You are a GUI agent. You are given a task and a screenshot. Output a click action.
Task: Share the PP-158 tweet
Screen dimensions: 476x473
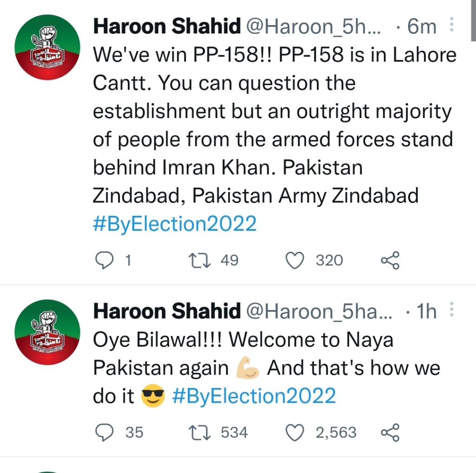[x=390, y=260]
